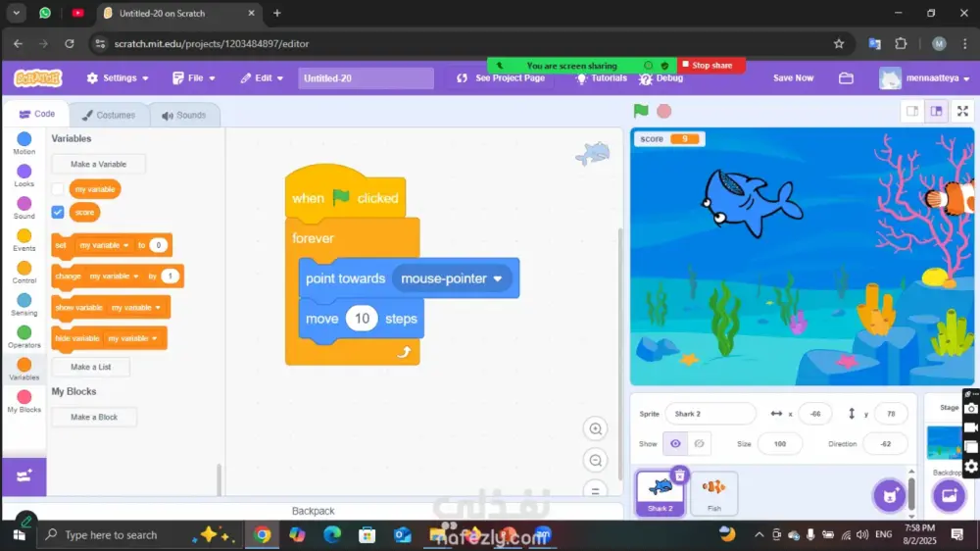The height and width of the screenshot is (551, 980).
Task: Reload the browser page
Action: coord(70,44)
